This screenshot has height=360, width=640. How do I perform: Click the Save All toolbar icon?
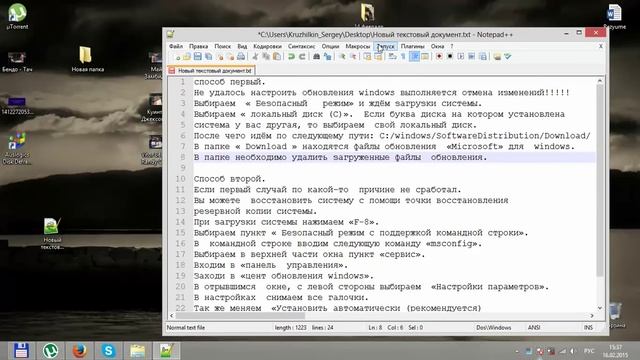pos(208,57)
